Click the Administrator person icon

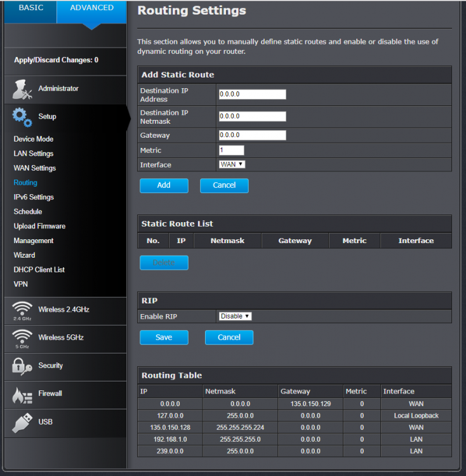[x=22, y=89]
